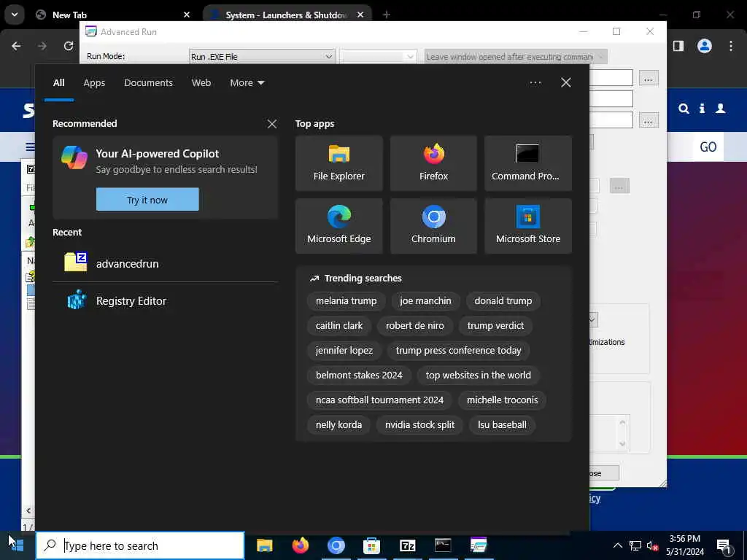Image resolution: width=747 pixels, height=560 pixels.
Task: Launch Firefox from Top apps
Action: click(x=433, y=163)
